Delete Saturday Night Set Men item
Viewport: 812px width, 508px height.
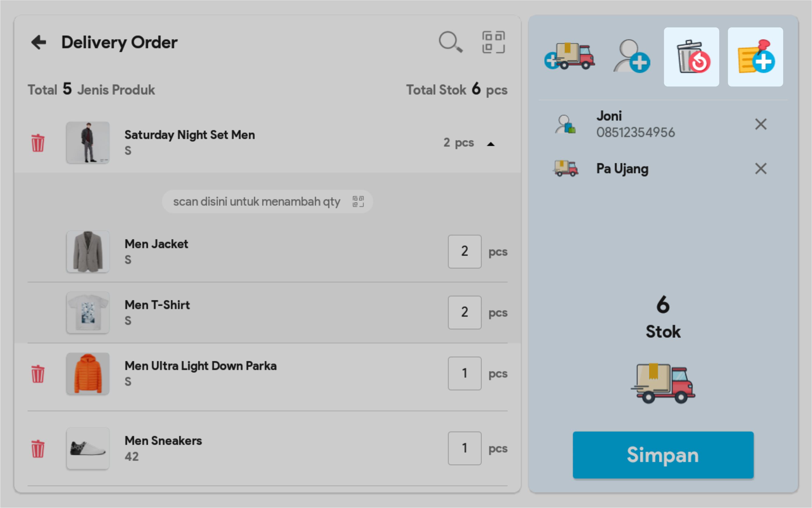coord(38,143)
